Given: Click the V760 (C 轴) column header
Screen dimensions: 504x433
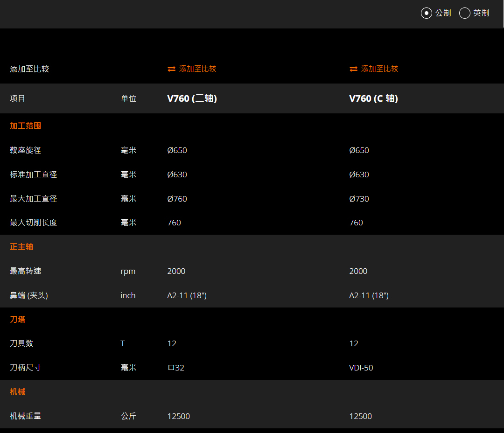Looking at the screenshot, I should click(373, 98).
